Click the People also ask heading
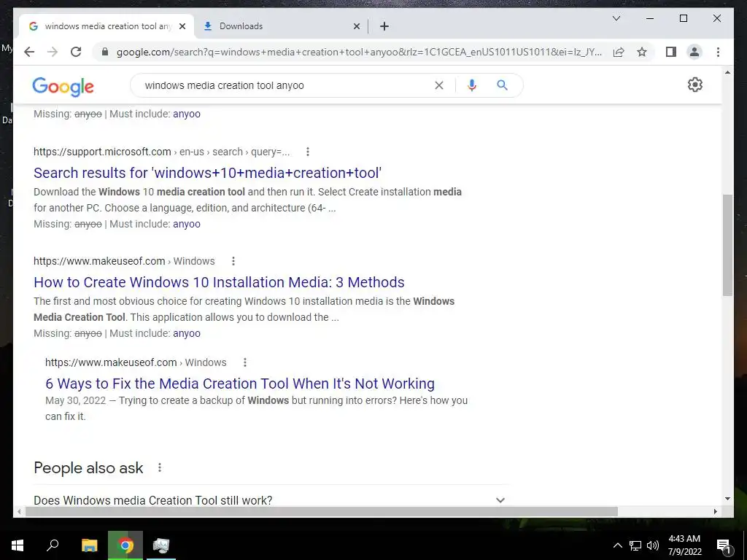The height and width of the screenshot is (560, 747). pyautogui.click(x=88, y=467)
